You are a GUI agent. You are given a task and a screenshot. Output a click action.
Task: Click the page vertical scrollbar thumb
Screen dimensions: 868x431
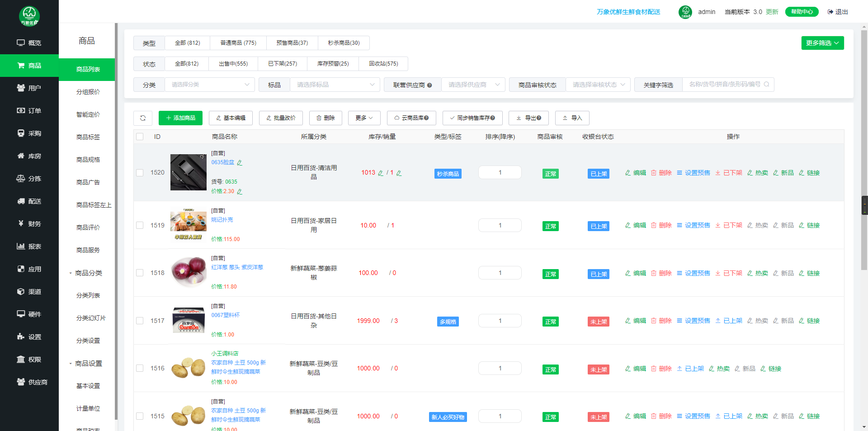(864, 149)
